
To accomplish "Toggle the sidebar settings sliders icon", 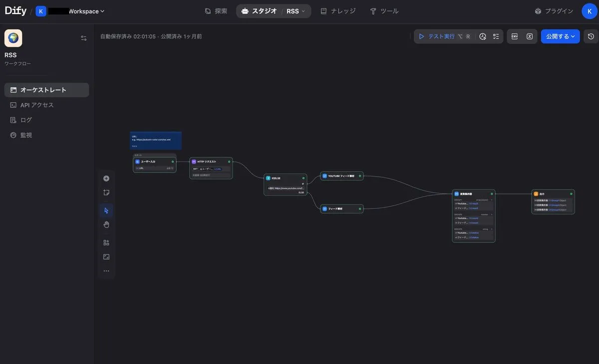I will [84, 38].
